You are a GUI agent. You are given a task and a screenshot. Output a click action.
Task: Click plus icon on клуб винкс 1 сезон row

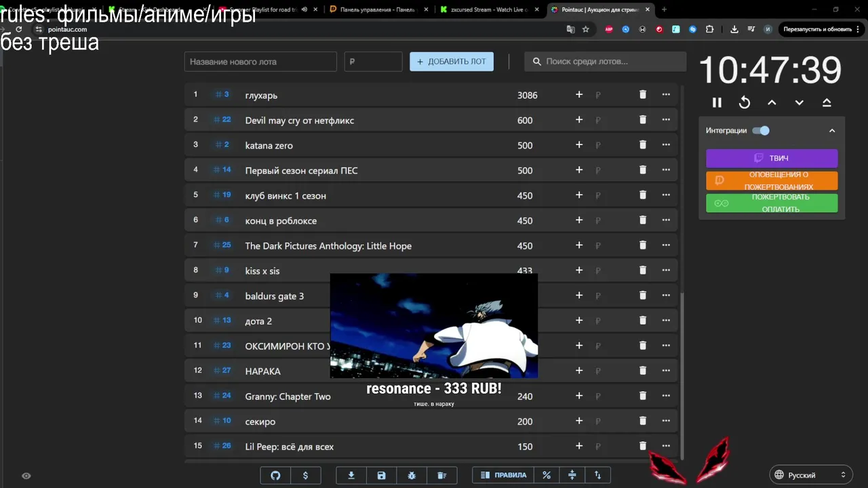tap(579, 195)
